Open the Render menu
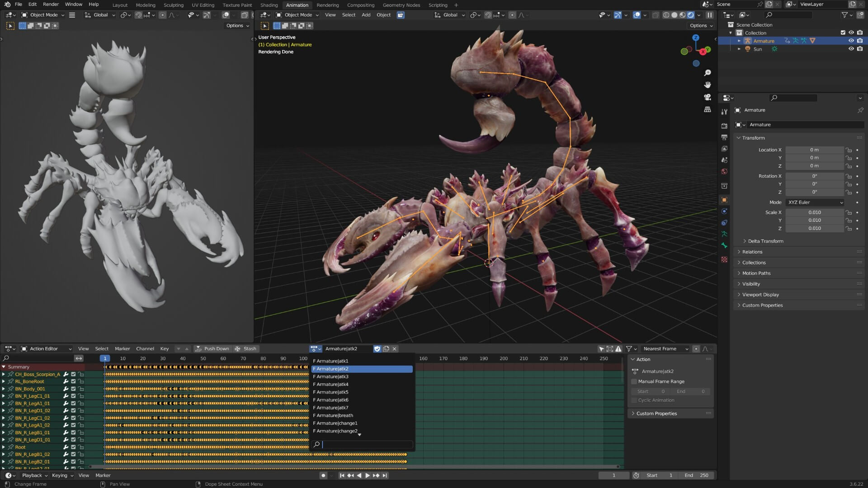This screenshot has height=488, width=868. 51,4
